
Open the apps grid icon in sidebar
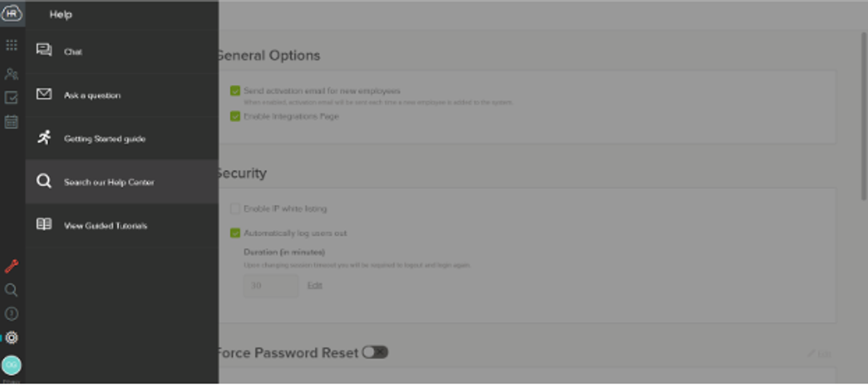[x=11, y=45]
